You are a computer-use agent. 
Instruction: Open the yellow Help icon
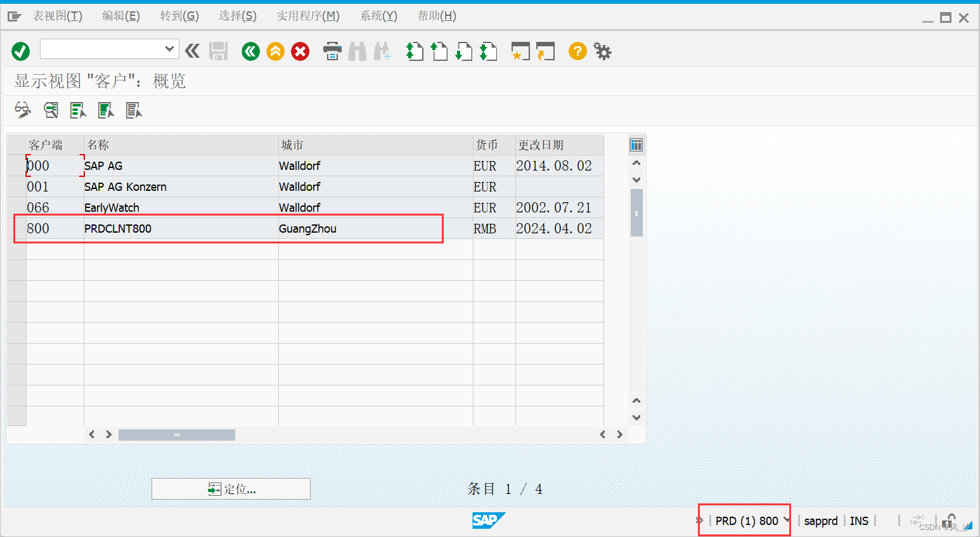pos(577,51)
